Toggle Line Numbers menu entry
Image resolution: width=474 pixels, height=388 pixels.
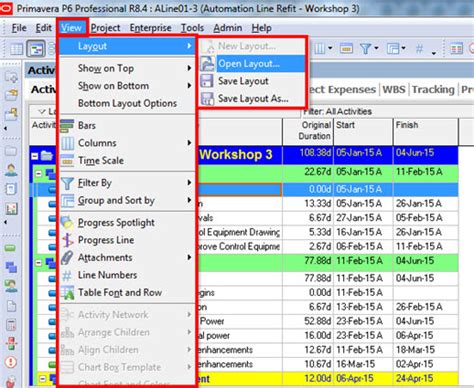click(x=127, y=275)
